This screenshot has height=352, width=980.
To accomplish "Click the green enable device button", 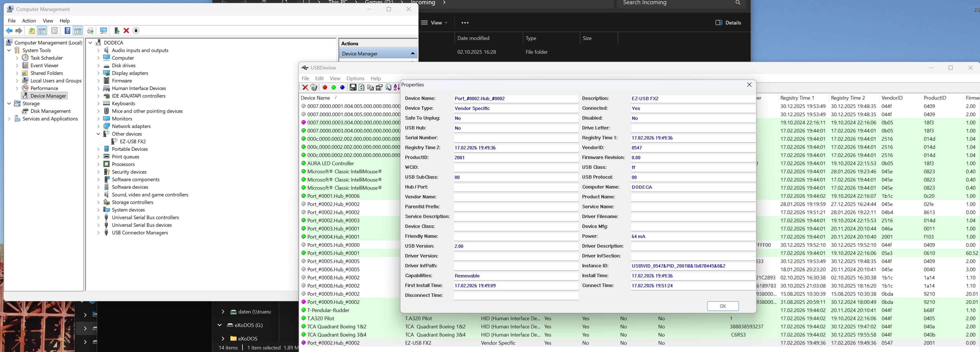I will pos(334,88).
